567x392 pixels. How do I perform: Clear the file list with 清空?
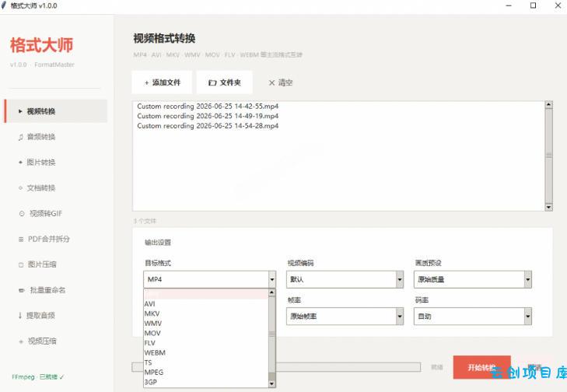(x=280, y=82)
